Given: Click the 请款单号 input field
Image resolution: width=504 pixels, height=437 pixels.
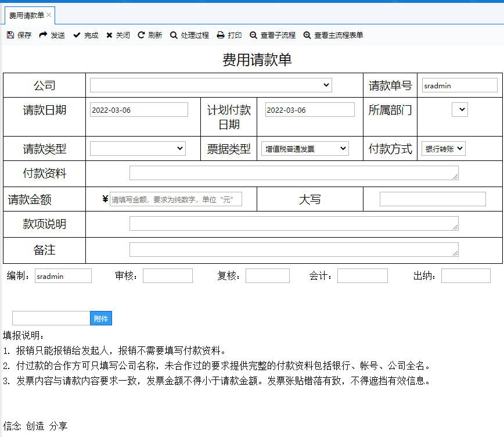Looking at the screenshot, I should pos(460,85).
